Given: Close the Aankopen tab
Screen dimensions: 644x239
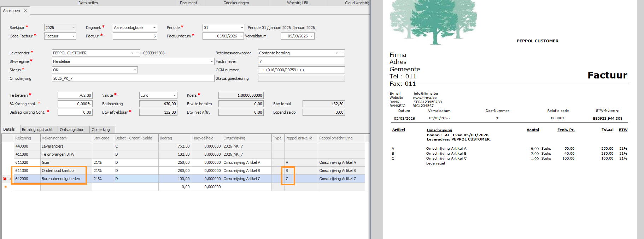Looking at the screenshot, I should [x=25, y=11].
